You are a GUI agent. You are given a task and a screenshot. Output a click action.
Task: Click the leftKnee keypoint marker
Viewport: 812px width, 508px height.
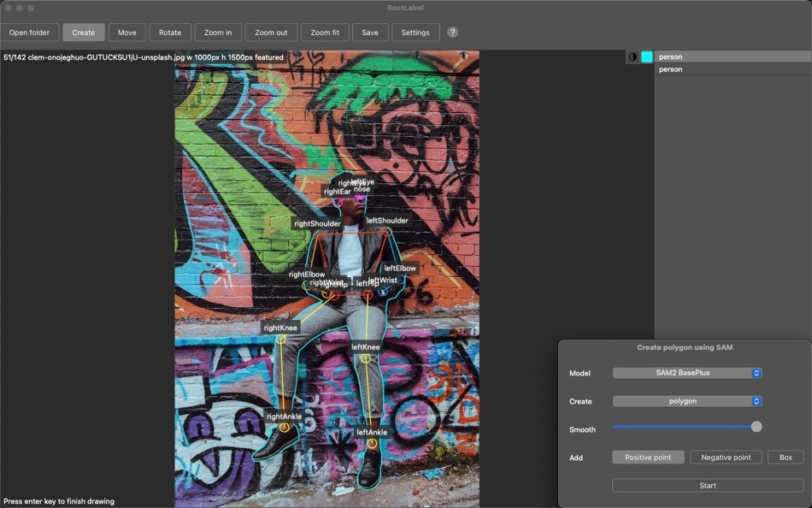point(366,359)
